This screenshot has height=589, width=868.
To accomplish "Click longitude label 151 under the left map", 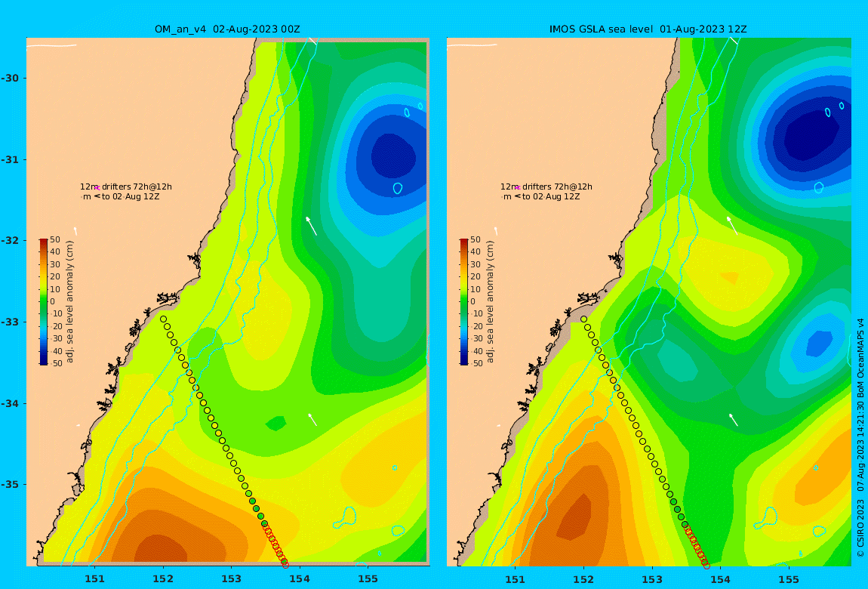I will point(94,579).
